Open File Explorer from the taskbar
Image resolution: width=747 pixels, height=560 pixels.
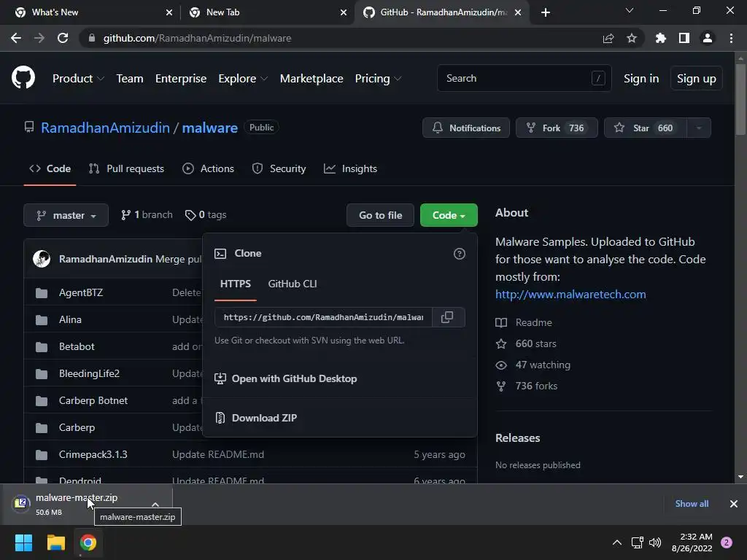click(55, 542)
